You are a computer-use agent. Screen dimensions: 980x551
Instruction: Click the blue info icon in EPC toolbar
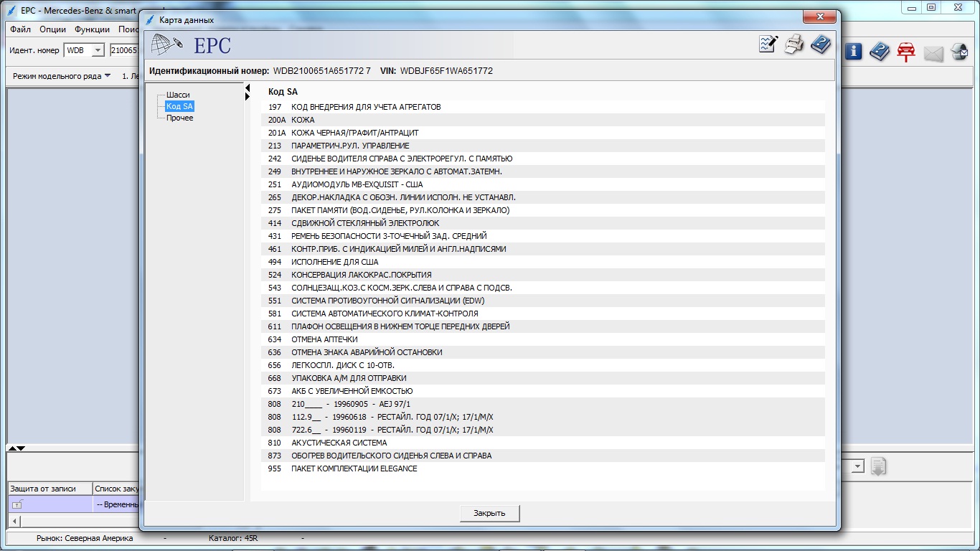click(853, 51)
